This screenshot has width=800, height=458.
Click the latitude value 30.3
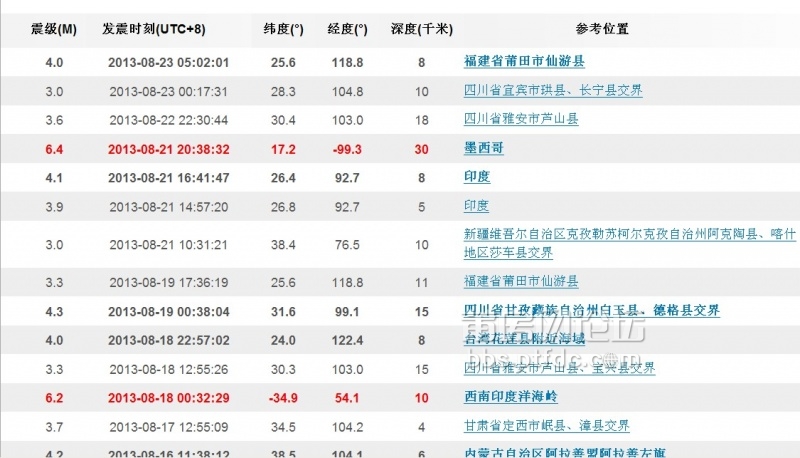(283, 369)
